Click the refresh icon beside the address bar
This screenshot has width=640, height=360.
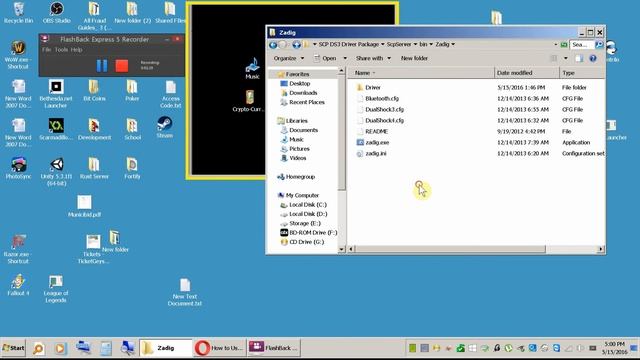[x=564, y=44]
